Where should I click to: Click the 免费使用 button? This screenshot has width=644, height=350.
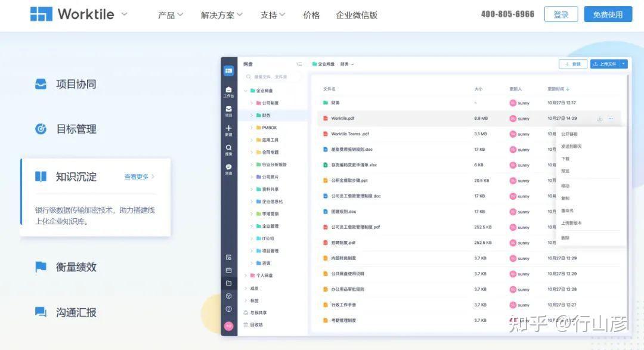[608, 14]
